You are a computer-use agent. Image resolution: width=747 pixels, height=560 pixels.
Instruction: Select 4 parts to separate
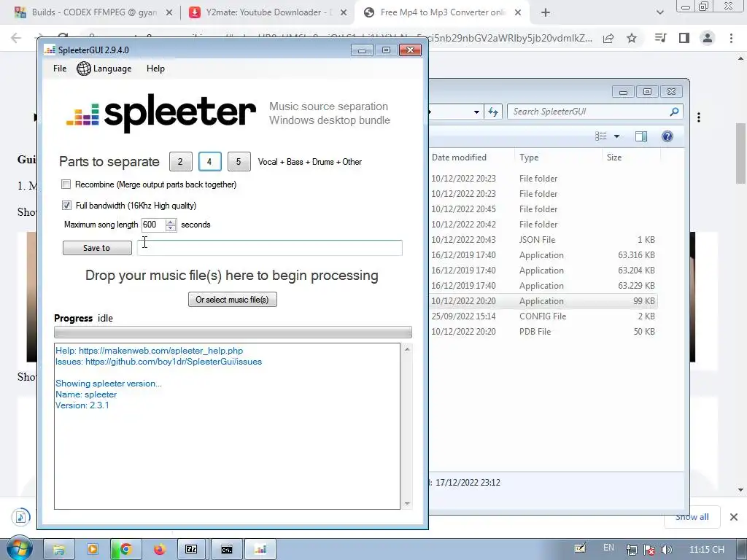209,161
